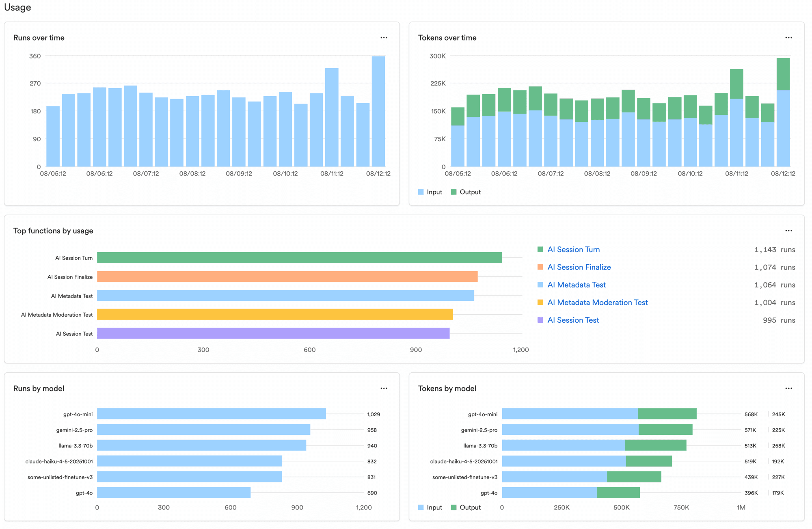Click the "AI Metadata Moderation Test" axis label

click(x=57, y=315)
